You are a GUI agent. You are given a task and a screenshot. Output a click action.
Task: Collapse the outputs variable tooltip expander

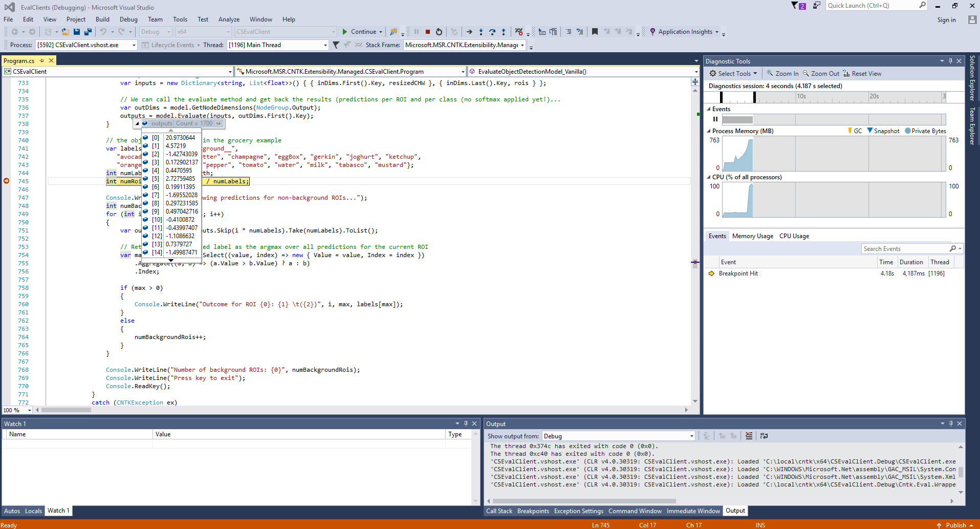pos(137,123)
